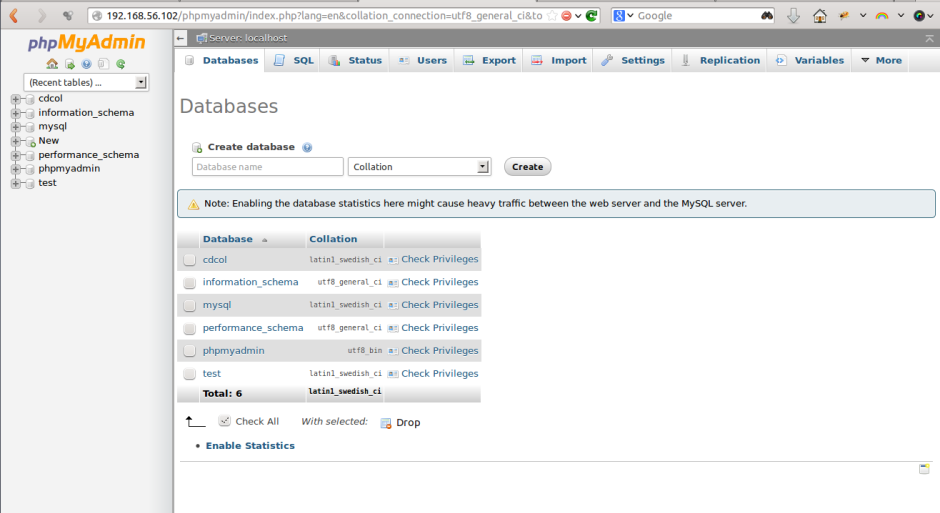The width and height of the screenshot is (940, 513).
Task: Sort by the Database column header
Action: pyautogui.click(x=228, y=239)
